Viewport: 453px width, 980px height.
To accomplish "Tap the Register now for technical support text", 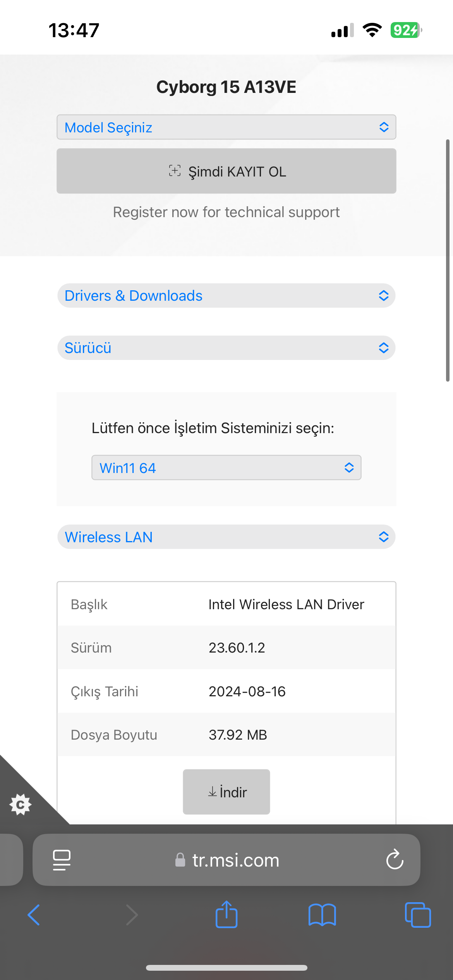I will click(226, 212).
